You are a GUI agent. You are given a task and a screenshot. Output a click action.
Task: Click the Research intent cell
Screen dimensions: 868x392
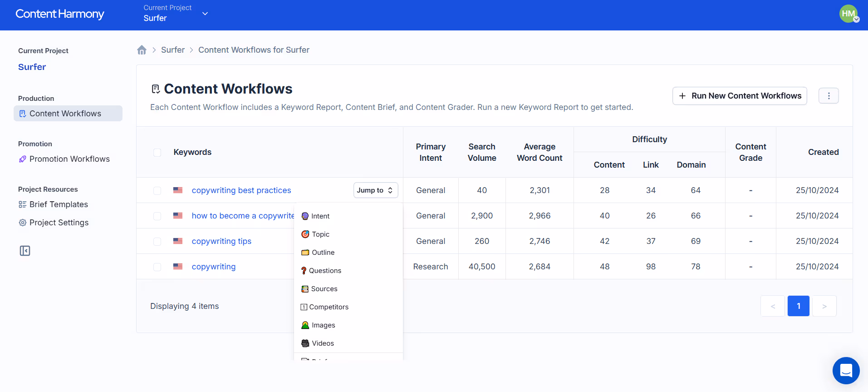(431, 267)
